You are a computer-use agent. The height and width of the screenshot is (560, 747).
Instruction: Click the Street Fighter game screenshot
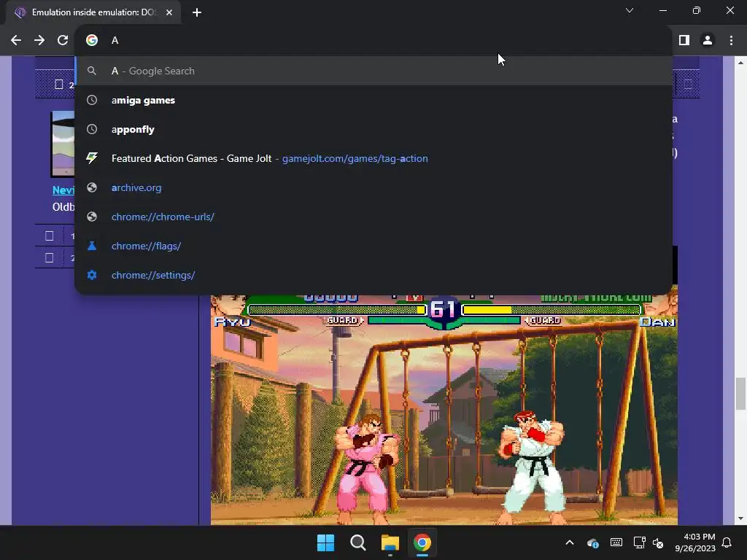pyautogui.click(x=444, y=409)
